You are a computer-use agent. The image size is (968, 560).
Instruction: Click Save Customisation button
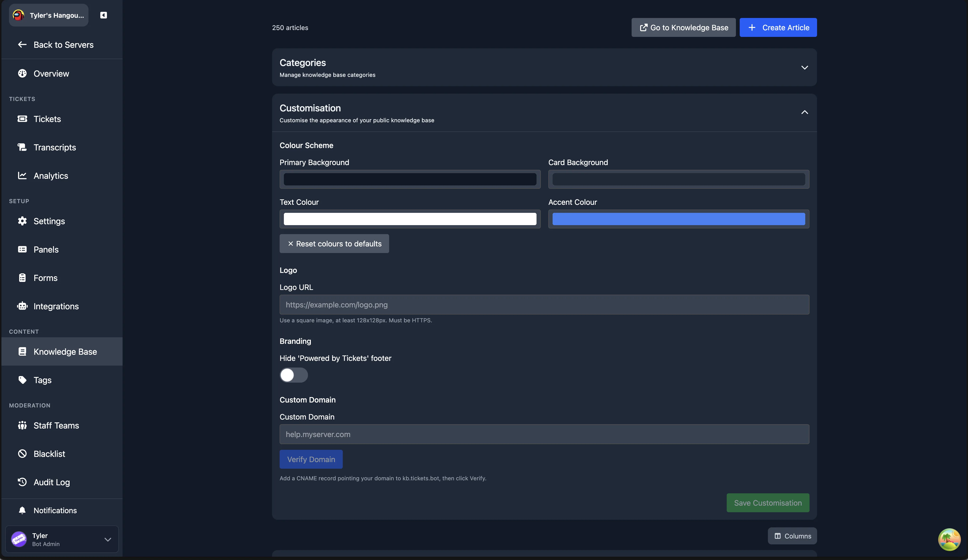768,502
